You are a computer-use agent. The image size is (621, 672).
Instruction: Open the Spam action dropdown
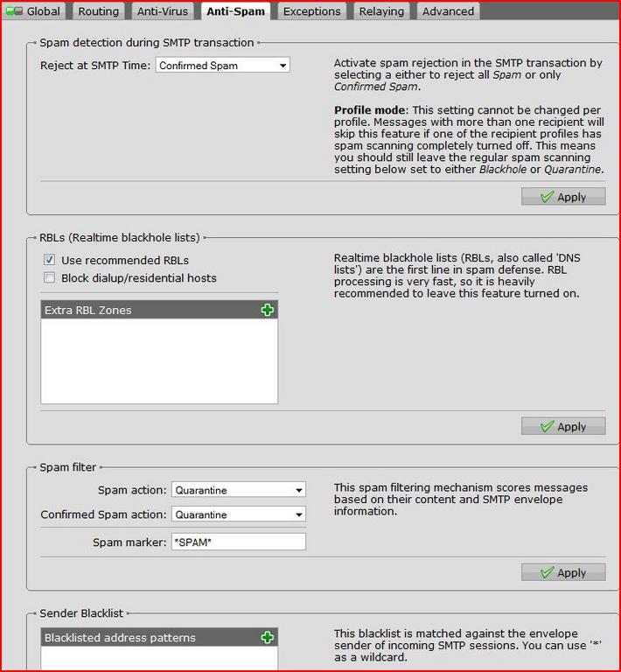tap(239, 490)
